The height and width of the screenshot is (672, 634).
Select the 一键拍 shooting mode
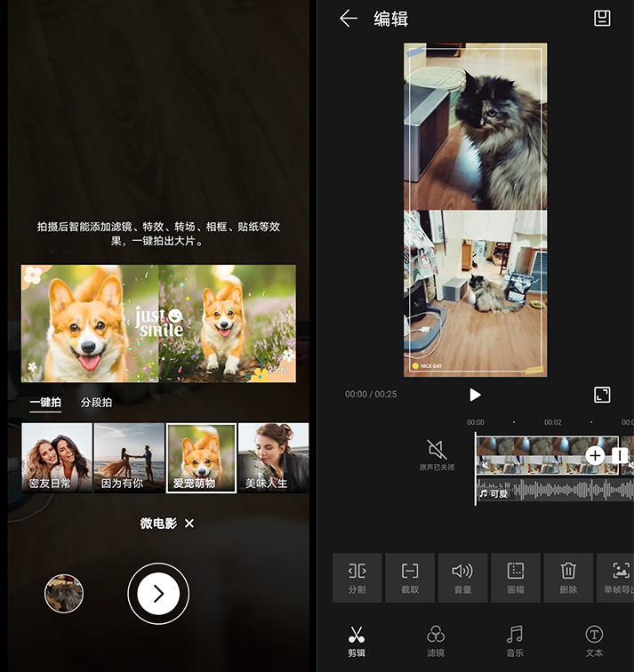pos(45,403)
